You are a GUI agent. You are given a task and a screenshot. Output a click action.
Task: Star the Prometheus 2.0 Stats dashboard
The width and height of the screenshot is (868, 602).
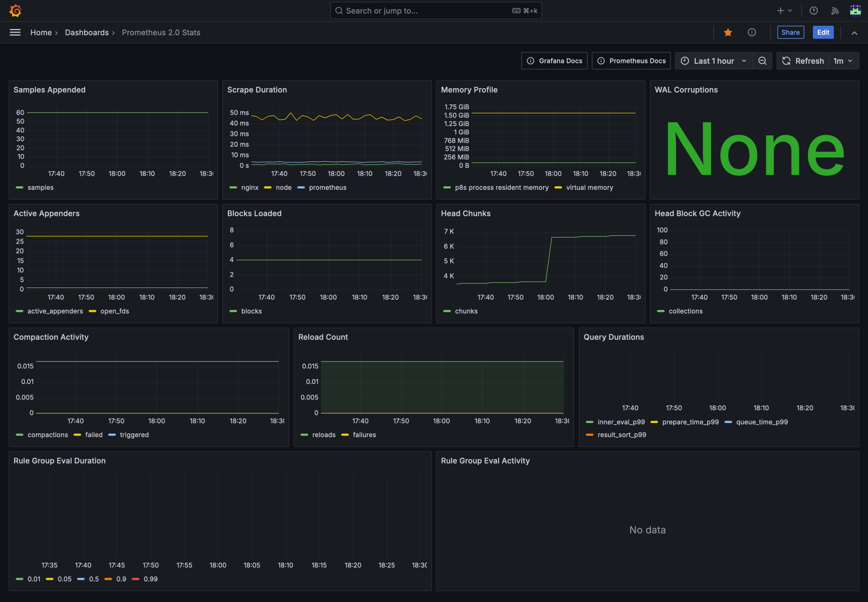point(727,32)
